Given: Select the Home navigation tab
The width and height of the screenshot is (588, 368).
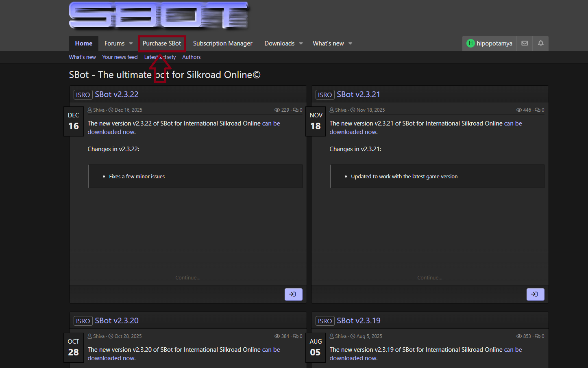Looking at the screenshot, I should click(x=84, y=43).
